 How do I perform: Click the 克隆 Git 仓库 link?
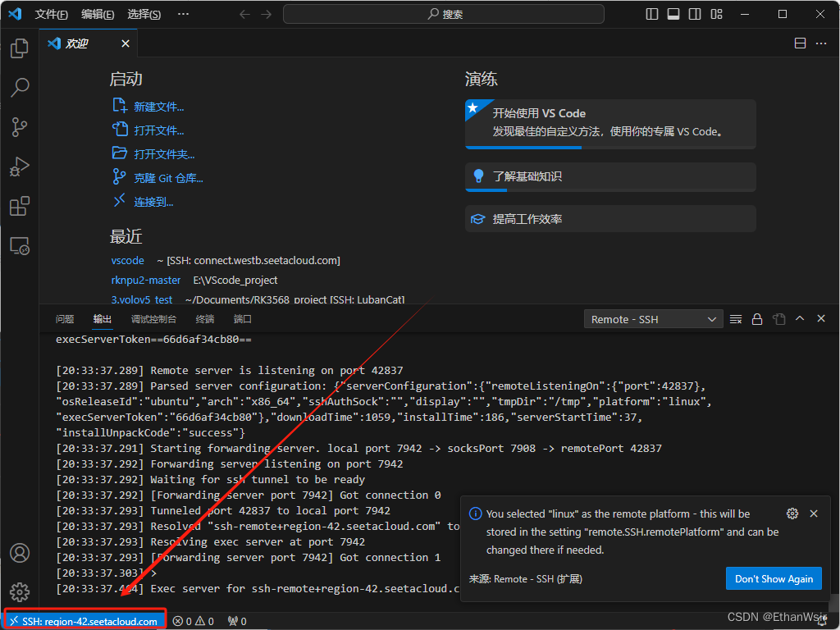point(158,178)
